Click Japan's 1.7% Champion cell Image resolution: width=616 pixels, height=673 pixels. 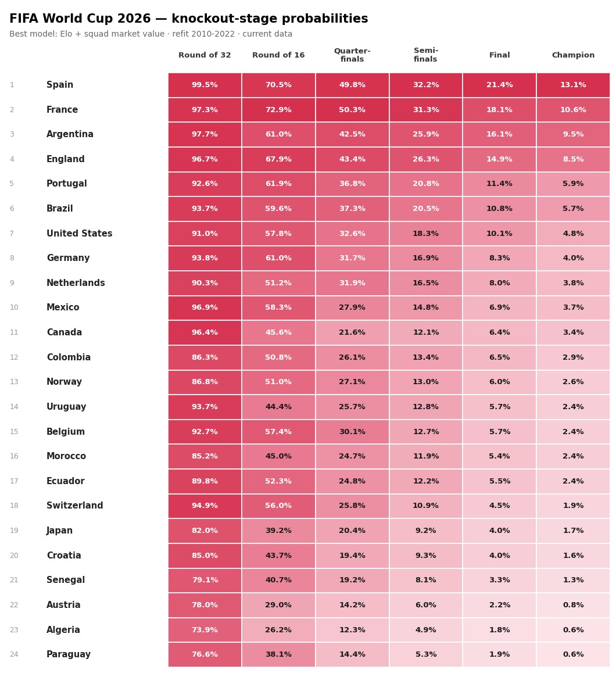click(572, 531)
